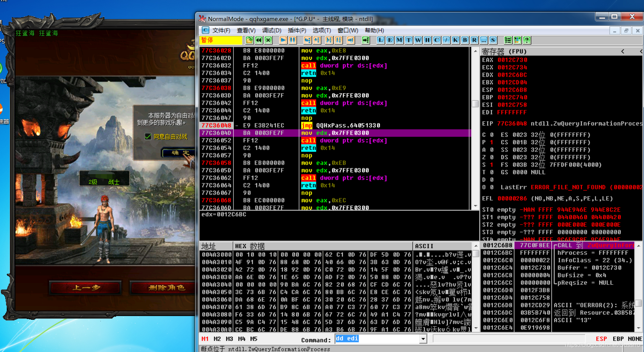Open the CPU window with C icon
Viewport: 644px width, 352px height.
[437, 40]
